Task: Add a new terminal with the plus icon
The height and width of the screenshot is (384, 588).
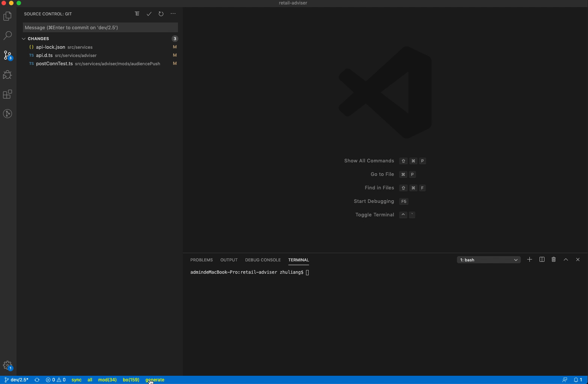Action: 529,259
